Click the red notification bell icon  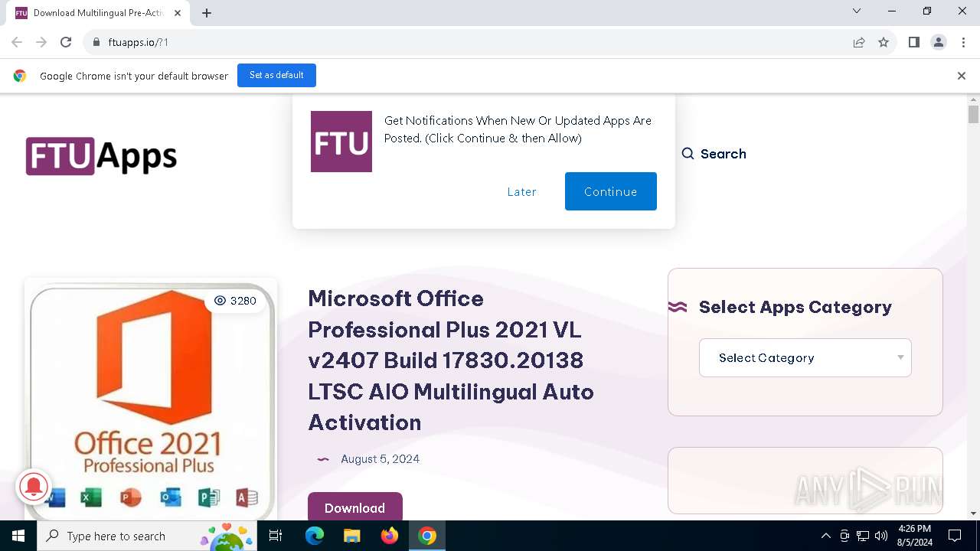[x=34, y=487]
